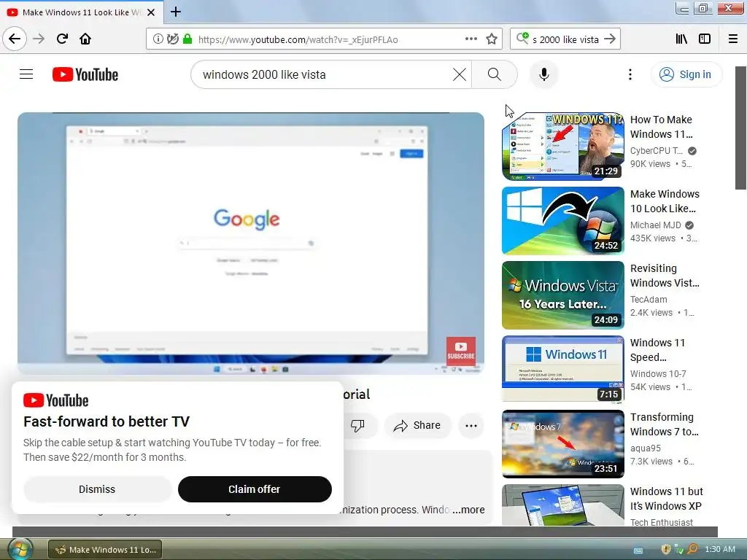Open Make Windows 10 Look Like thumbnail

click(562, 220)
